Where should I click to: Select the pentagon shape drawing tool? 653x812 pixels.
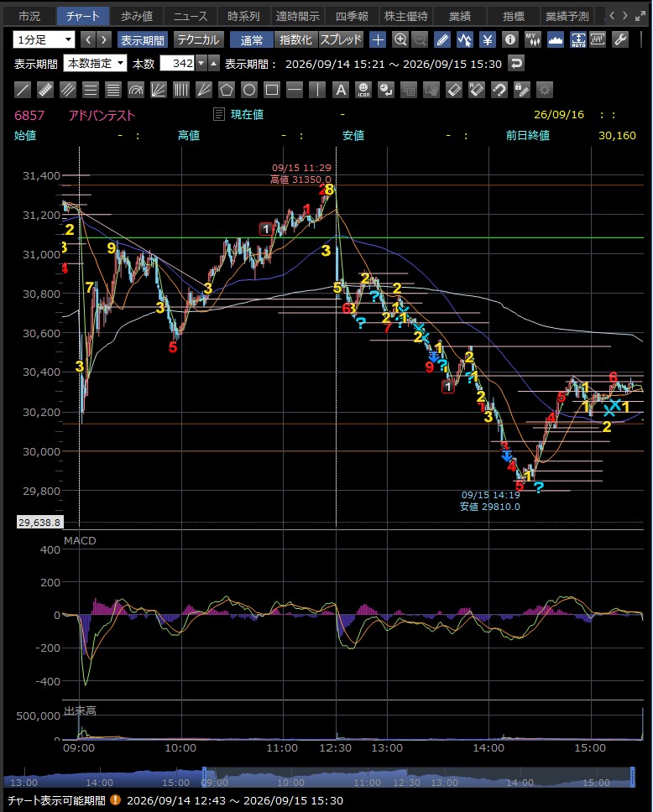227,90
